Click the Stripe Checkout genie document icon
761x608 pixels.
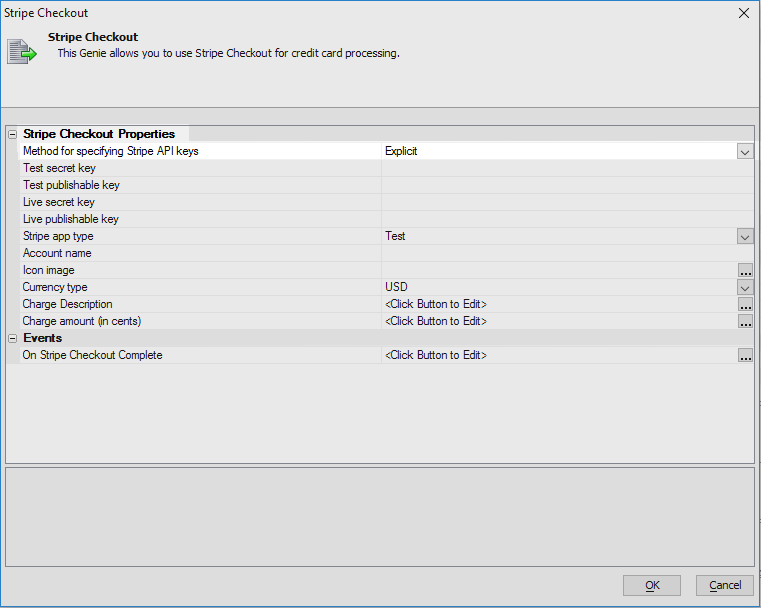click(x=22, y=51)
